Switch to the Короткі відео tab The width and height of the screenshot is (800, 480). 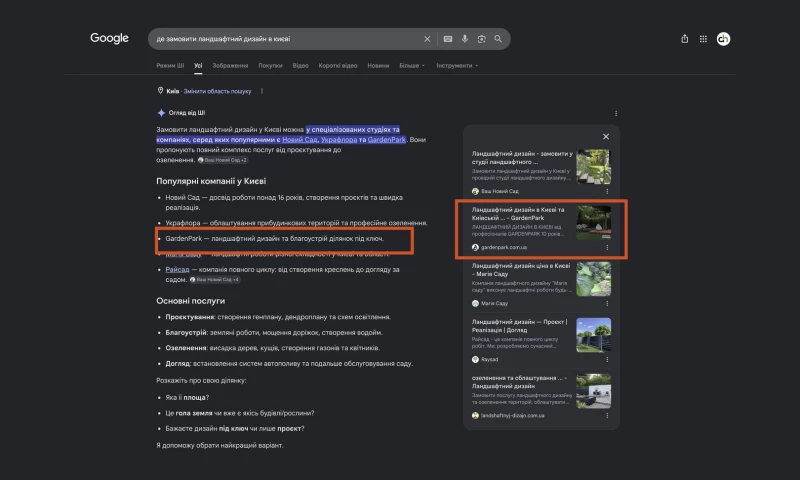338,65
